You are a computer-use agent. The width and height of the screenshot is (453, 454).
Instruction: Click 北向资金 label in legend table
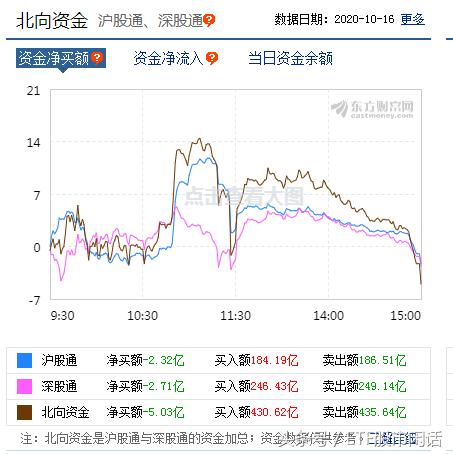click(65, 412)
